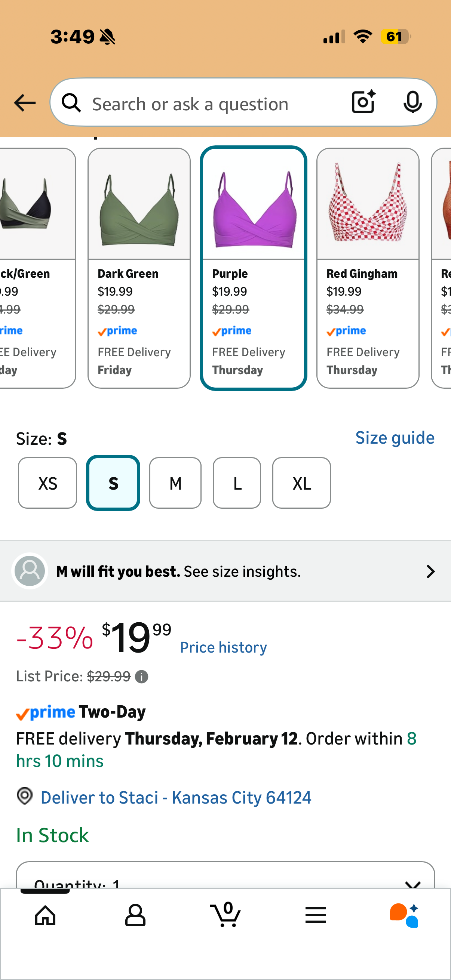Choose the Red Gingham color swatch
451x980 pixels.
368,268
